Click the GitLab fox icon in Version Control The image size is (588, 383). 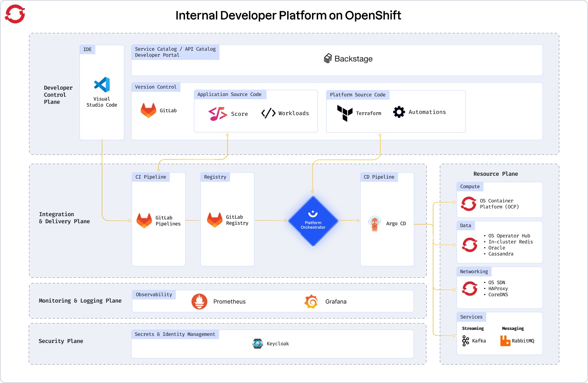pyautogui.click(x=149, y=111)
